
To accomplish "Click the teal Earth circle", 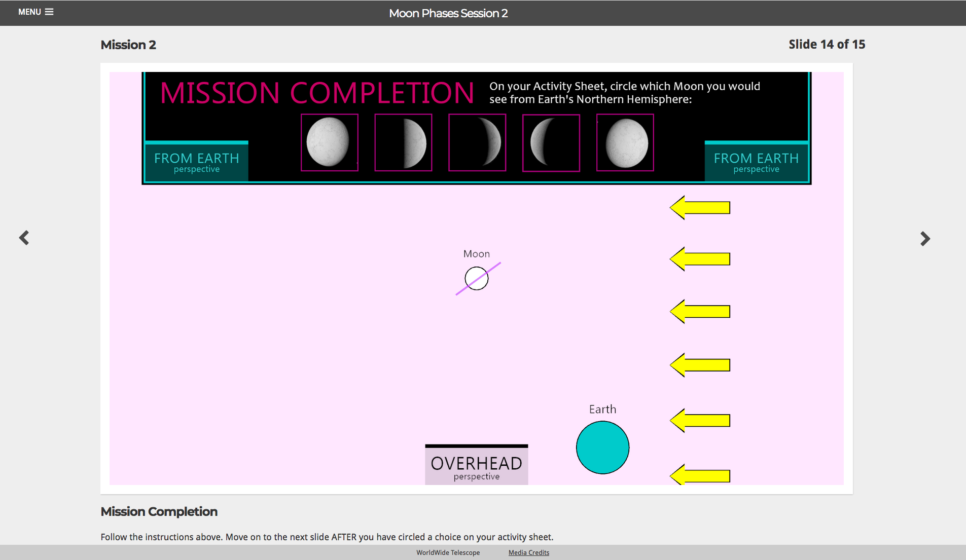I will [x=602, y=447].
